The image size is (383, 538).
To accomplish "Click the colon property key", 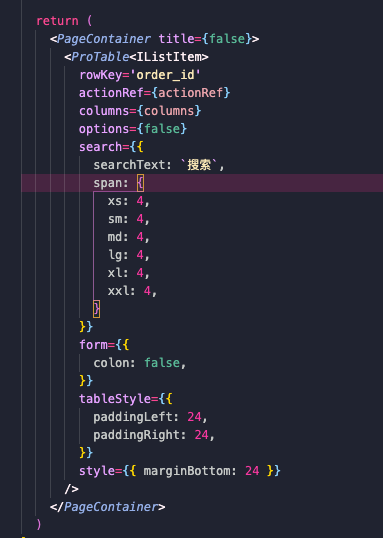I will (x=111, y=363).
